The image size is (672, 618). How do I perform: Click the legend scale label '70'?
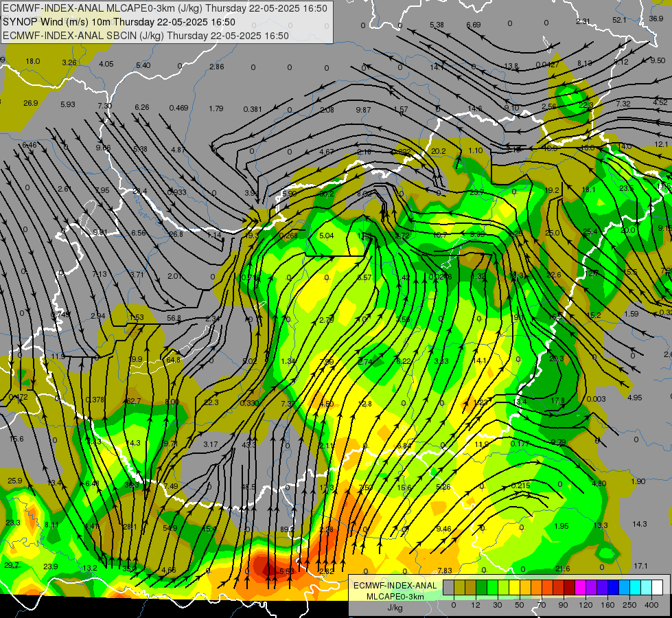542,605
